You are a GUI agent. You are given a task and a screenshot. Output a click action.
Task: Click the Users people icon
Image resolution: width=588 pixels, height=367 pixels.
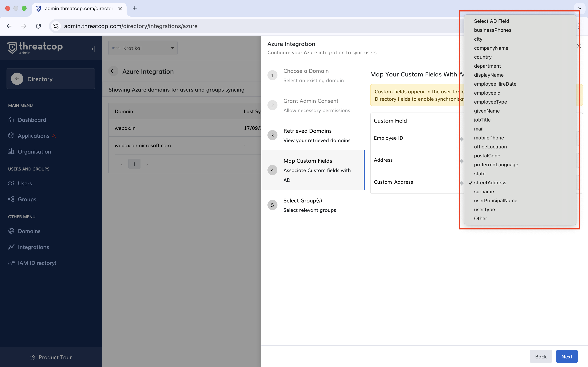(x=11, y=183)
